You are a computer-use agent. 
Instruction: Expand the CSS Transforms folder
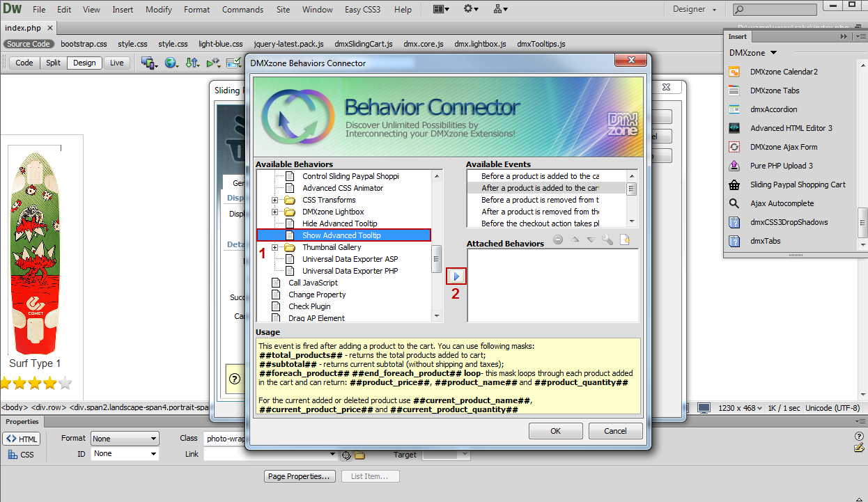tap(275, 200)
